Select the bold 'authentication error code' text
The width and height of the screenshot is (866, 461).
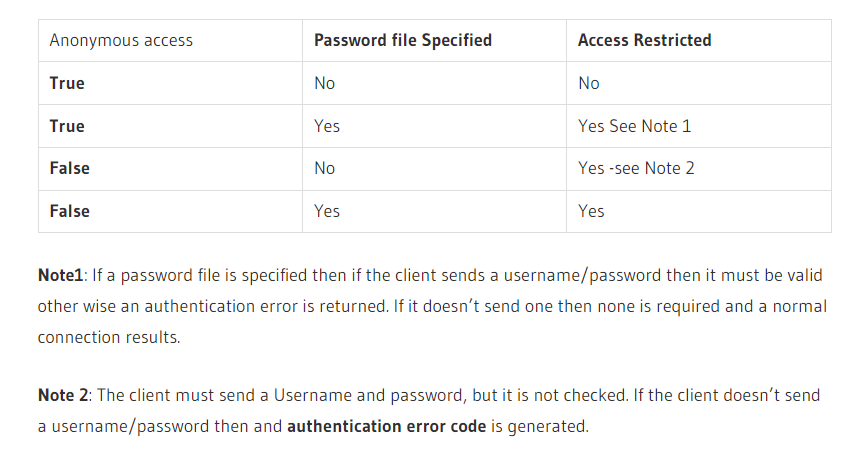(387, 426)
